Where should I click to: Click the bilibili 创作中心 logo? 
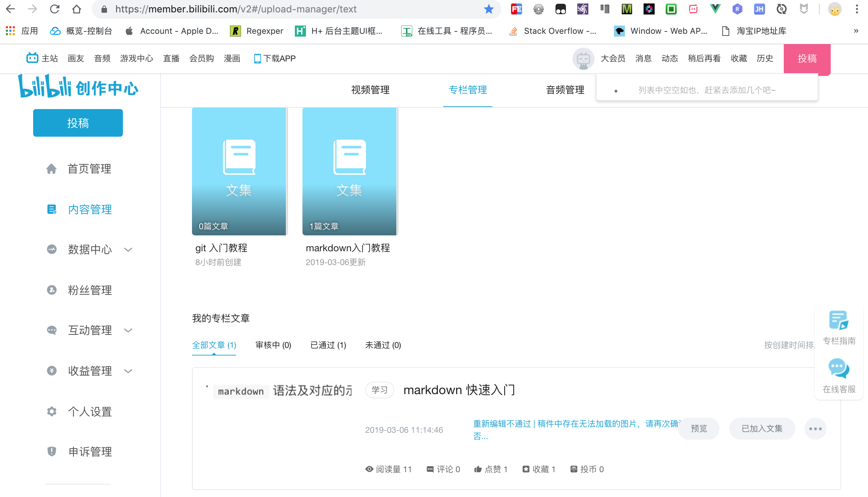tap(78, 87)
